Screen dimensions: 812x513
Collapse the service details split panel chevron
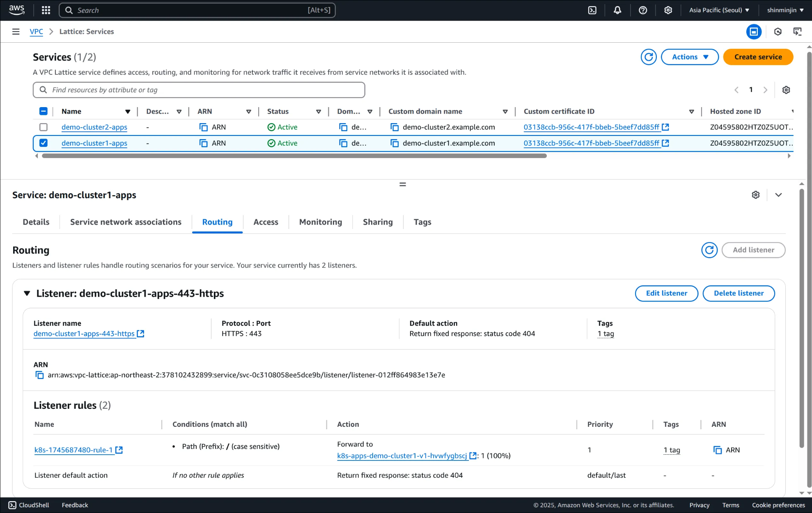[x=778, y=195]
